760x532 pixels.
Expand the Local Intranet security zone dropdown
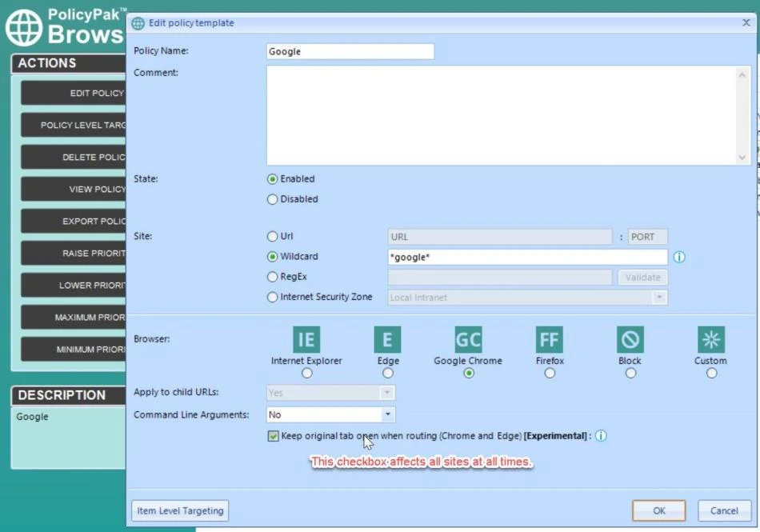(659, 298)
